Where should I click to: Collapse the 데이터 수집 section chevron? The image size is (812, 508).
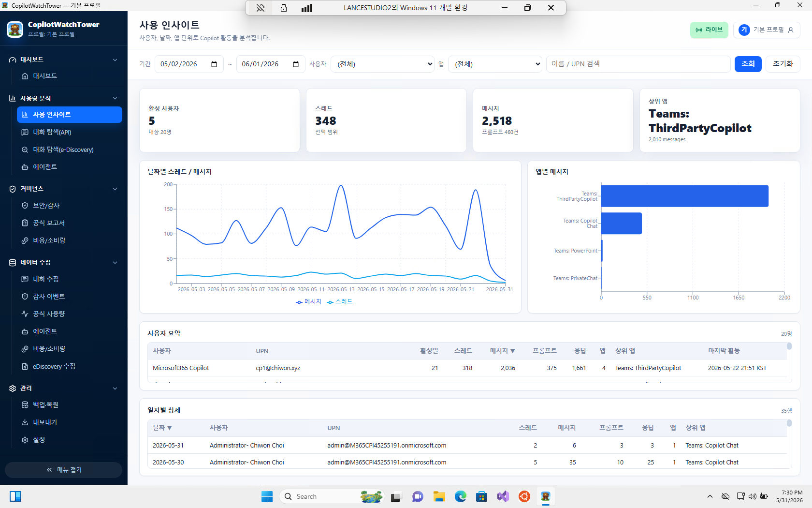click(115, 263)
